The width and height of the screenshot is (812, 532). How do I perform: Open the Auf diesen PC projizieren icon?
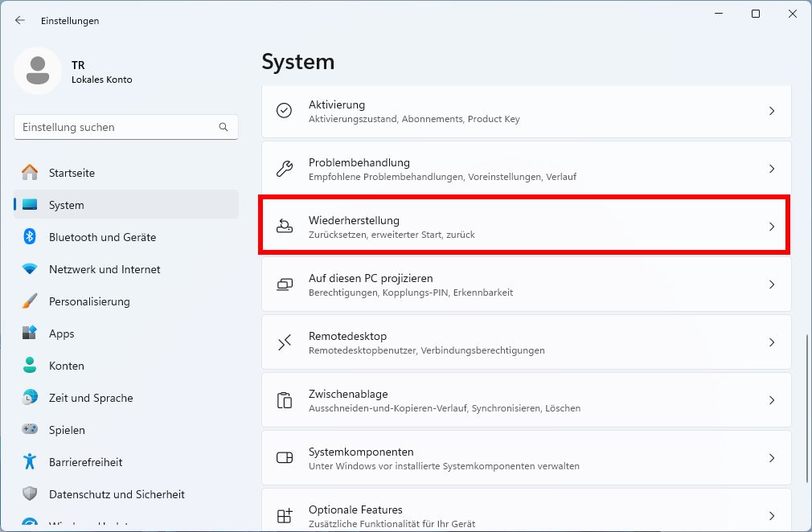pyautogui.click(x=284, y=284)
